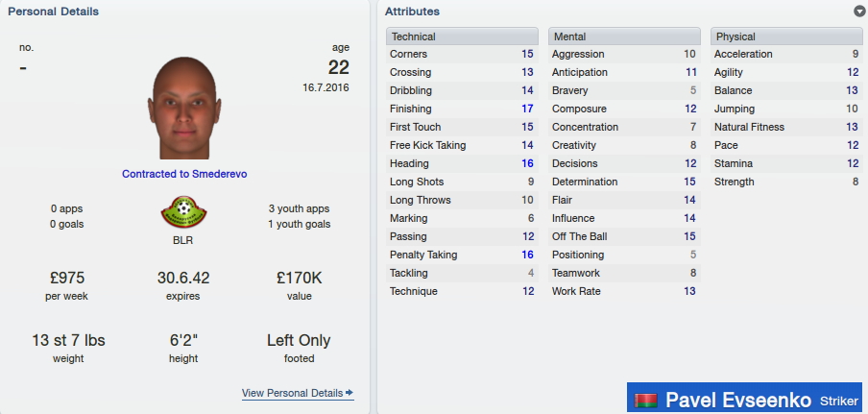Select the Mental attributes header

coord(624,37)
